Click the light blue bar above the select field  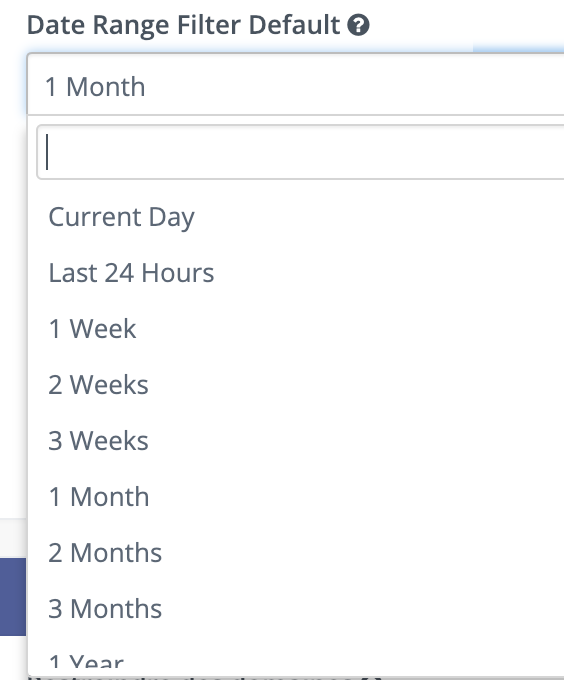tap(518, 48)
